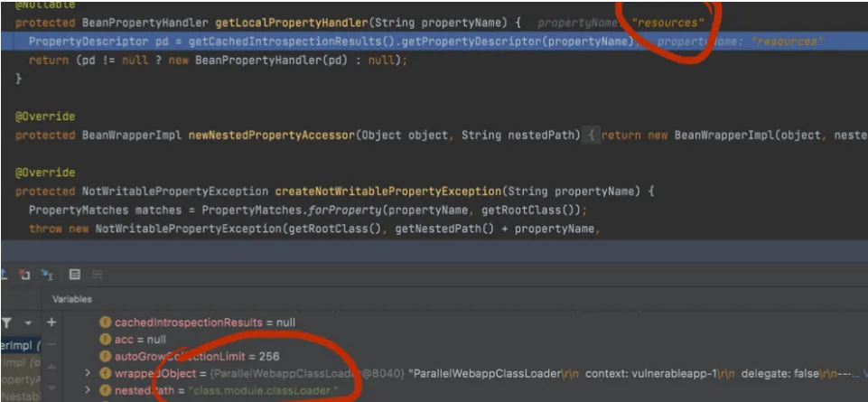Click the Drop Frame icon
Image resolution: width=868 pixels, height=402 pixels.
click(x=24, y=274)
